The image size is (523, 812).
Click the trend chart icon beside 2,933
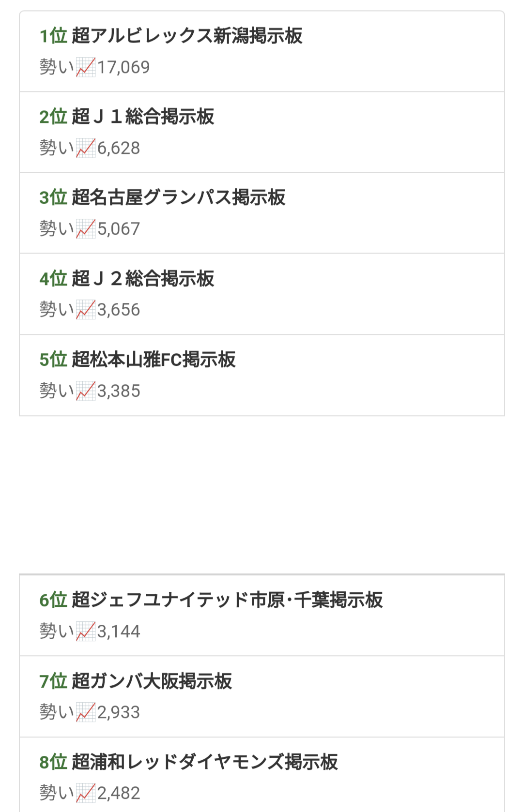point(86,712)
